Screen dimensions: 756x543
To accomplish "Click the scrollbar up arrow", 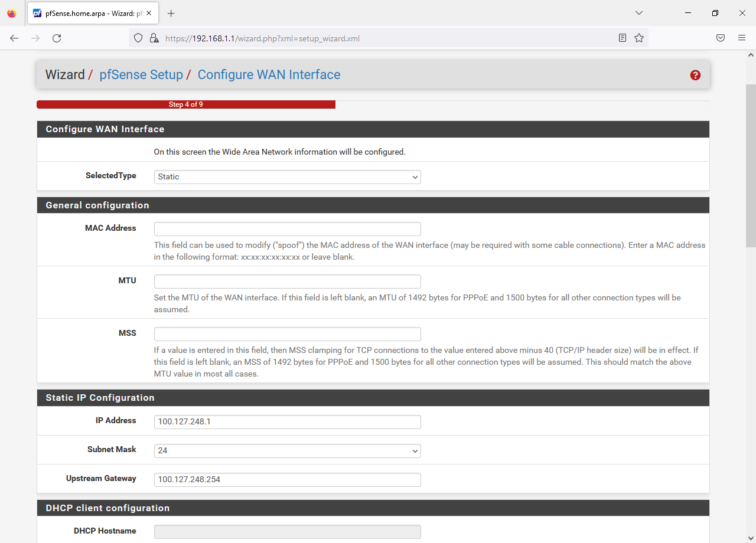I will click(x=751, y=54).
